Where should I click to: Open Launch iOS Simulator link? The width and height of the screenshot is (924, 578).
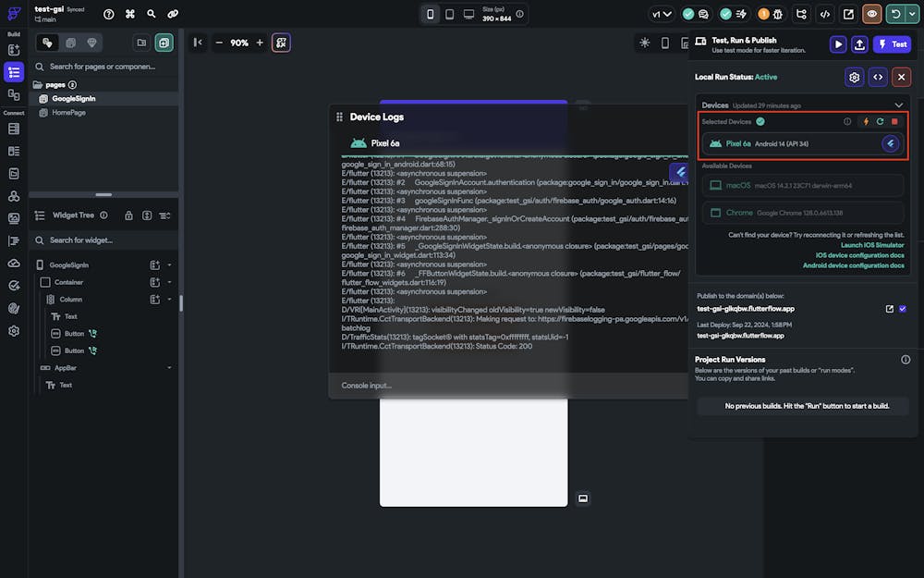872,245
